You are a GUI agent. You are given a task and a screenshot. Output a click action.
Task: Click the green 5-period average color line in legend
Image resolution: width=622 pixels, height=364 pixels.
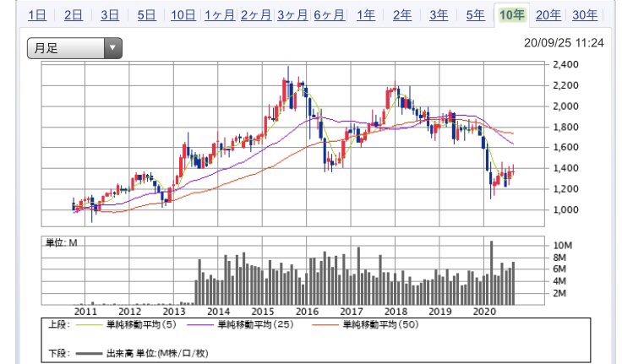click(x=89, y=325)
